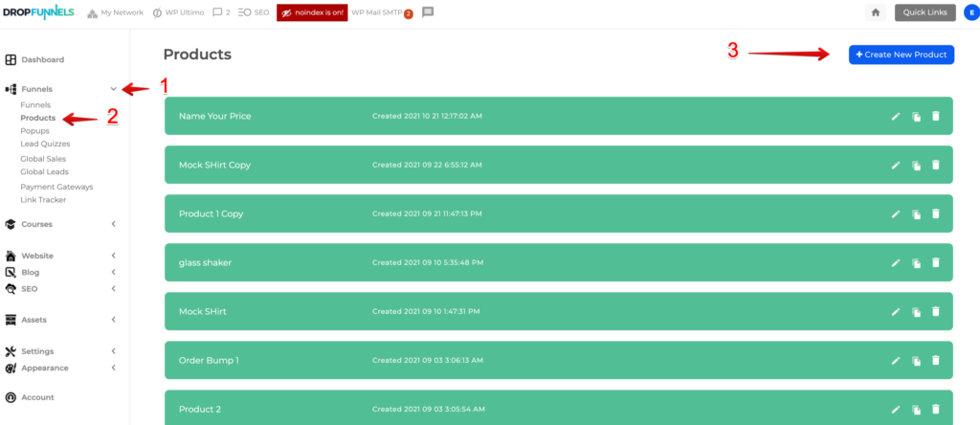Expand the Courses sidebar section
This screenshot has height=425, width=980.
pos(113,224)
